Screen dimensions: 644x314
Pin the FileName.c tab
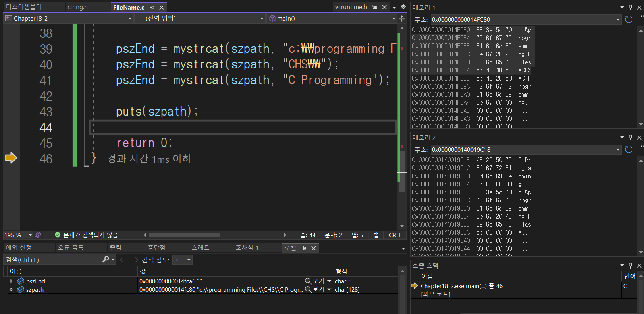[x=152, y=7]
